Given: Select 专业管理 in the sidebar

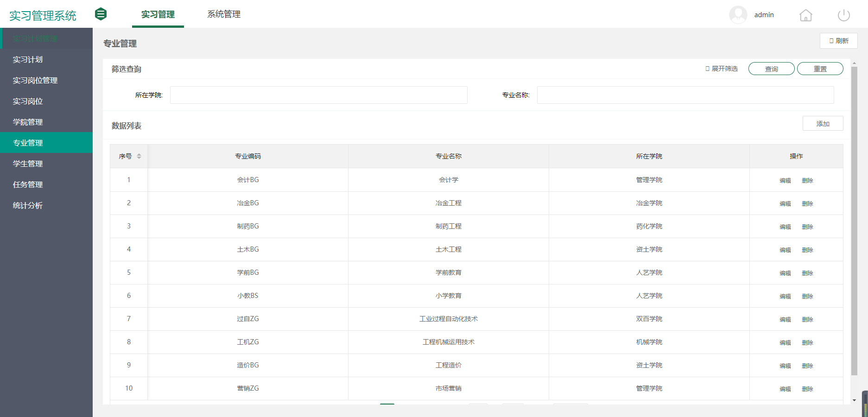Looking at the screenshot, I should coord(46,143).
